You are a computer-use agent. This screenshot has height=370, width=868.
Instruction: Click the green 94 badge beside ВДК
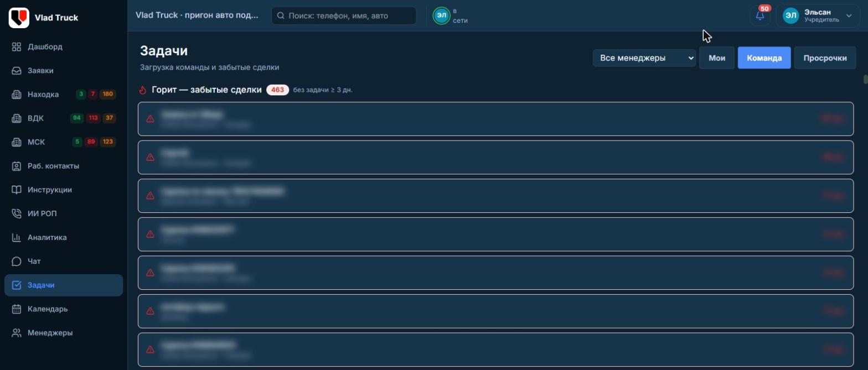[x=76, y=118]
